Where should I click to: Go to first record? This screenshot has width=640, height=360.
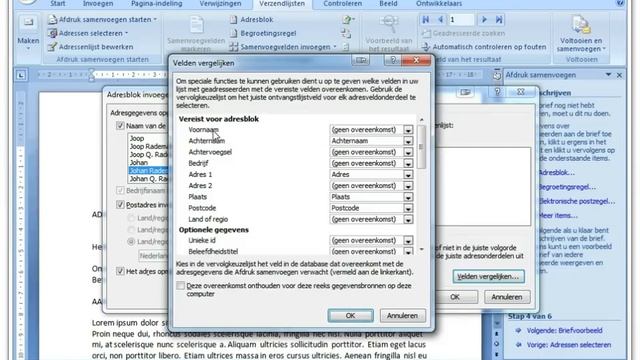tap(426, 19)
